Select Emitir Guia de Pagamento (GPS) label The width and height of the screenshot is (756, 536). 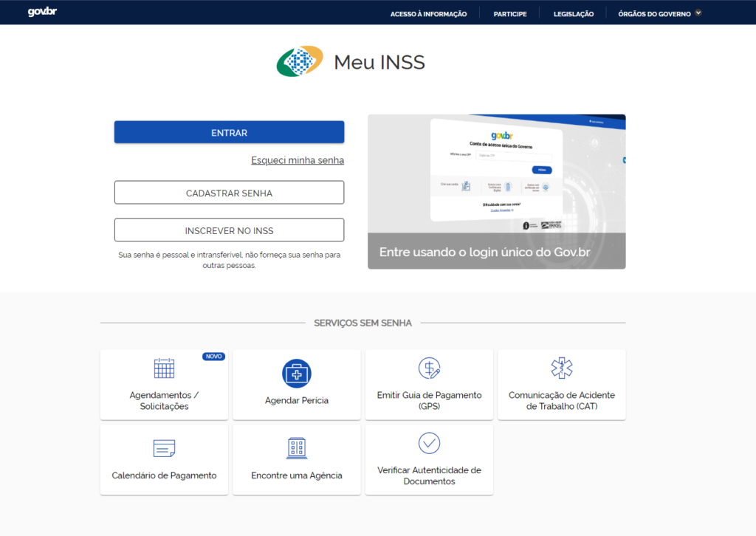(x=429, y=401)
